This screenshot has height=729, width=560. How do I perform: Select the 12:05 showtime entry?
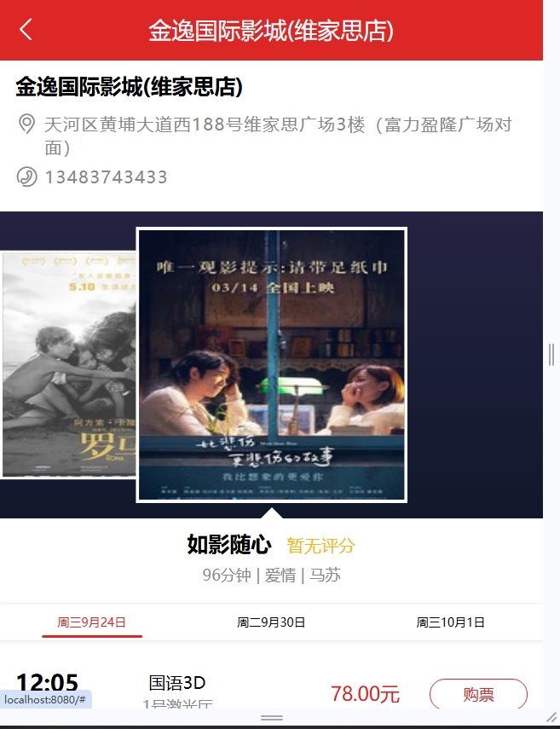click(47, 683)
